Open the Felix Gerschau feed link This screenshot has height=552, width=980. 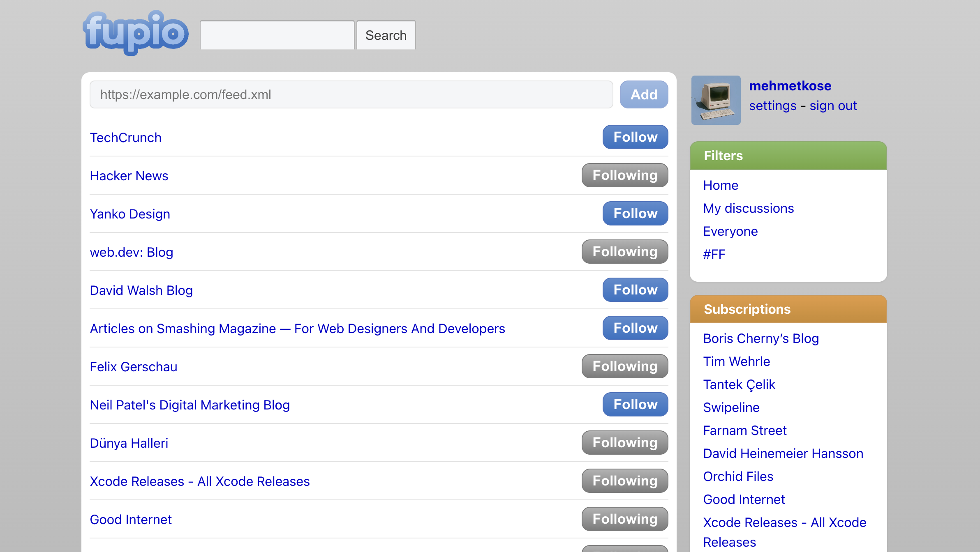pyautogui.click(x=134, y=367)
